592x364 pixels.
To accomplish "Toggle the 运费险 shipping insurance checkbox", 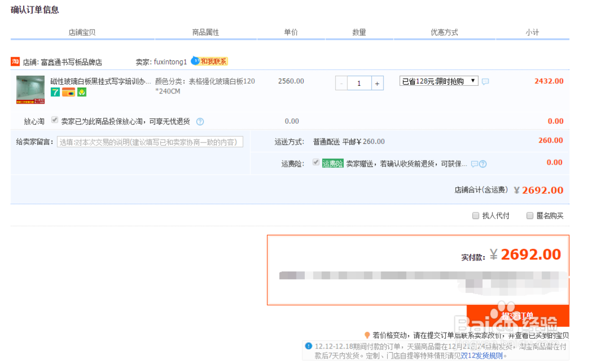I will click(x=316, y=163).
